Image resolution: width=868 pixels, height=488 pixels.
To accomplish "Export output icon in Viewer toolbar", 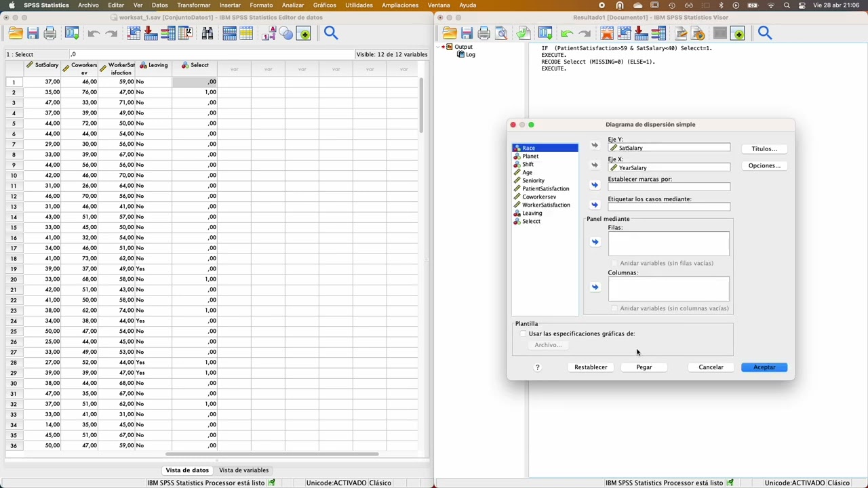I will click(523, 33).
